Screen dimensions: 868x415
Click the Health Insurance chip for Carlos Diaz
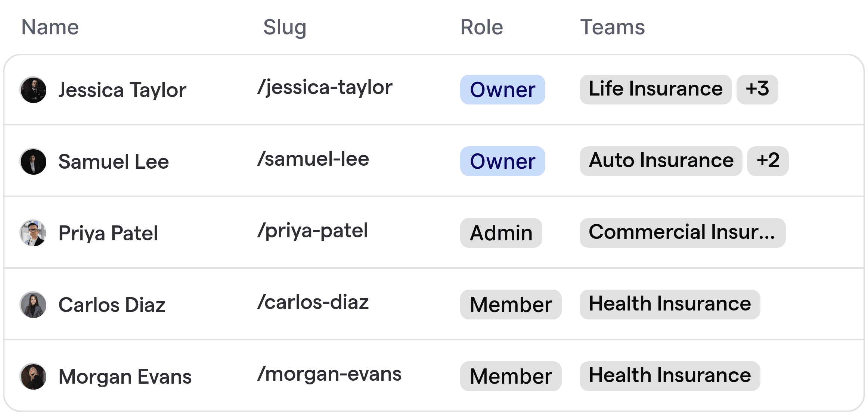pos(670,303)
